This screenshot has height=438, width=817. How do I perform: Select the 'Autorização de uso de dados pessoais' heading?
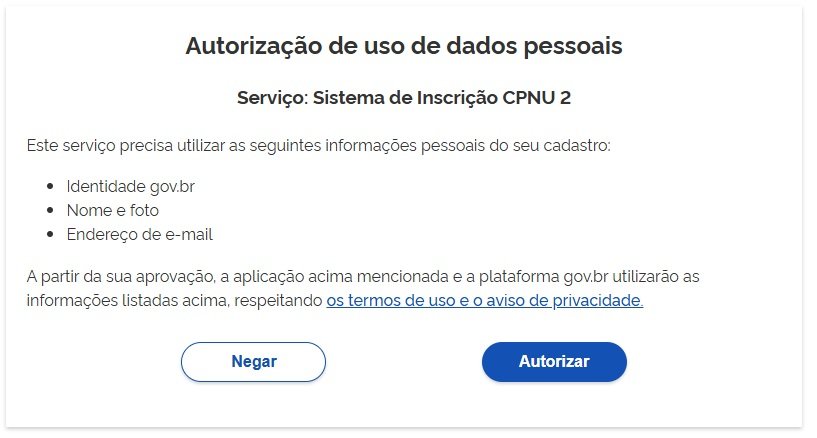coord(404,45)
